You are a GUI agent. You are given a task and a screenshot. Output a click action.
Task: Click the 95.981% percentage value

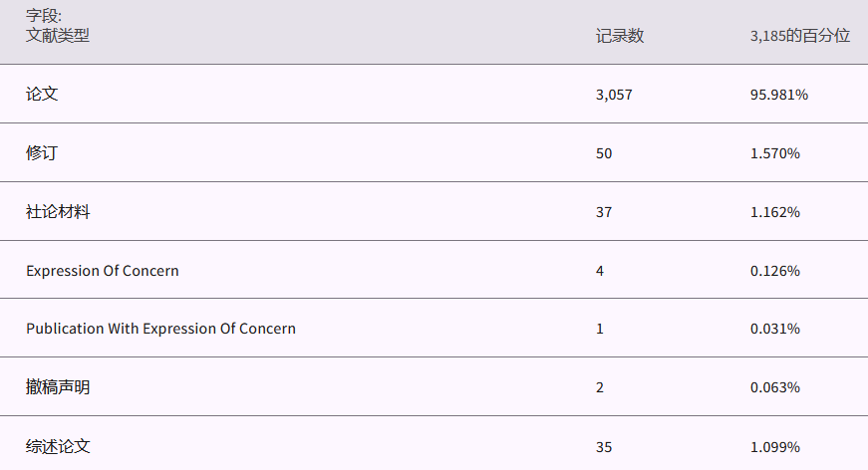point(778,95)
